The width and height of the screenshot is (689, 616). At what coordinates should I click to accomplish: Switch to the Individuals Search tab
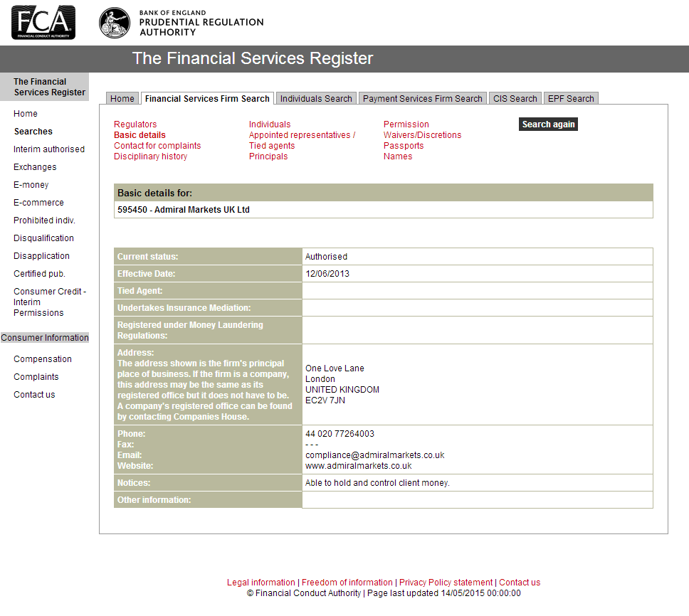coord(316,98)
